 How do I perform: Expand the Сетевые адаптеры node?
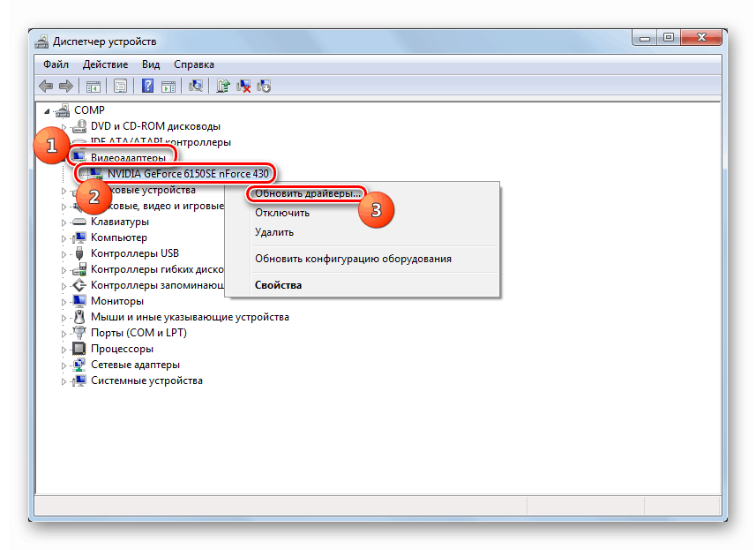point(64,365)
